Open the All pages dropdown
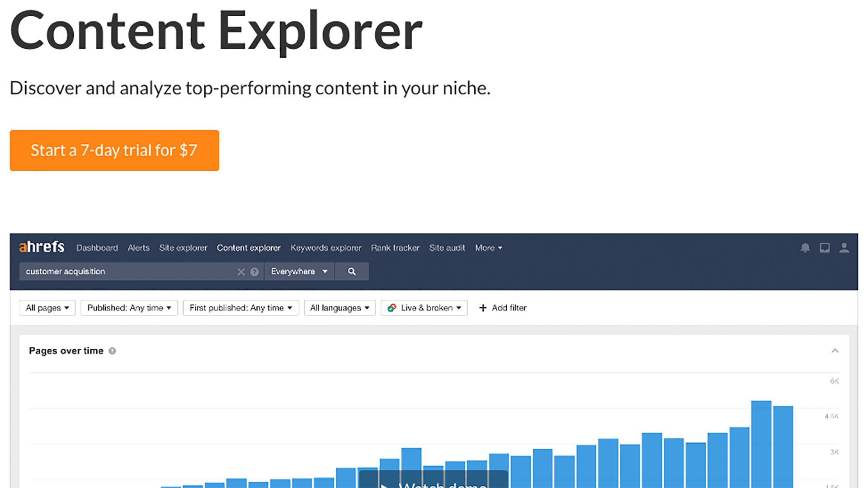Viewport: 868px width, 488px height. click(x=47, y=308)
